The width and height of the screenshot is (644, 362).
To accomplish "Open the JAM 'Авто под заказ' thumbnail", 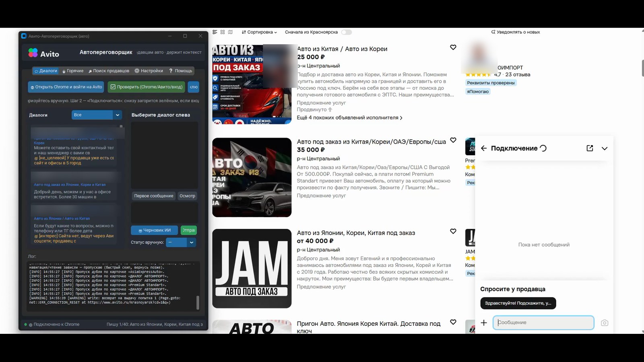I will pyautogui.click(x=252, y=269).
